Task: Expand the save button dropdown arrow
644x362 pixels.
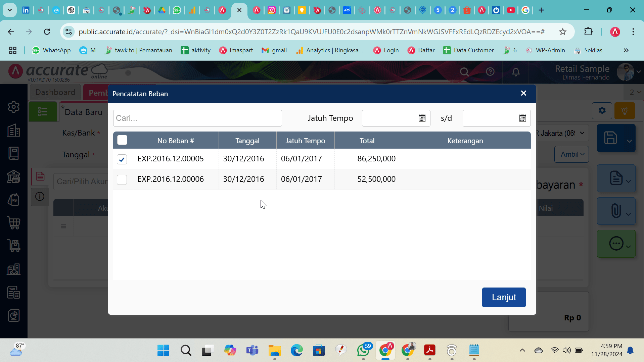Action: [629, 141]
